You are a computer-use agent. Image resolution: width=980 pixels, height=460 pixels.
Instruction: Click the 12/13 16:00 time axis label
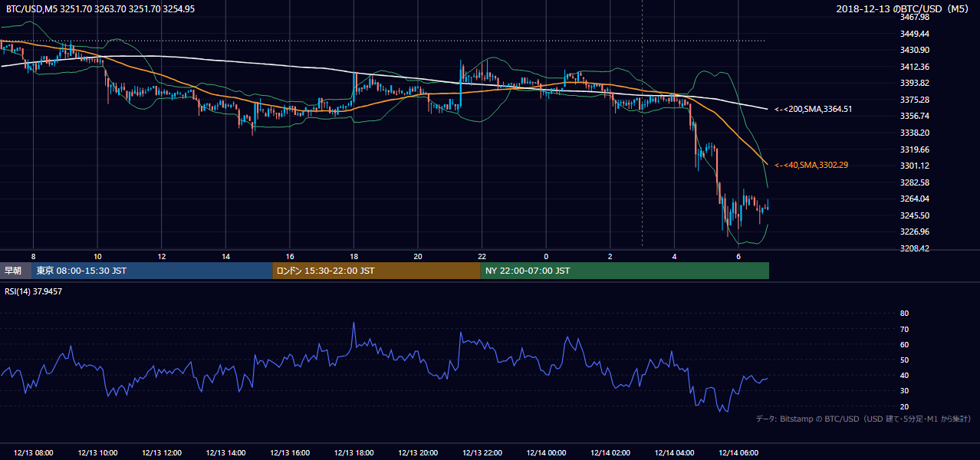pyautogui.click(x=290, y=453)
